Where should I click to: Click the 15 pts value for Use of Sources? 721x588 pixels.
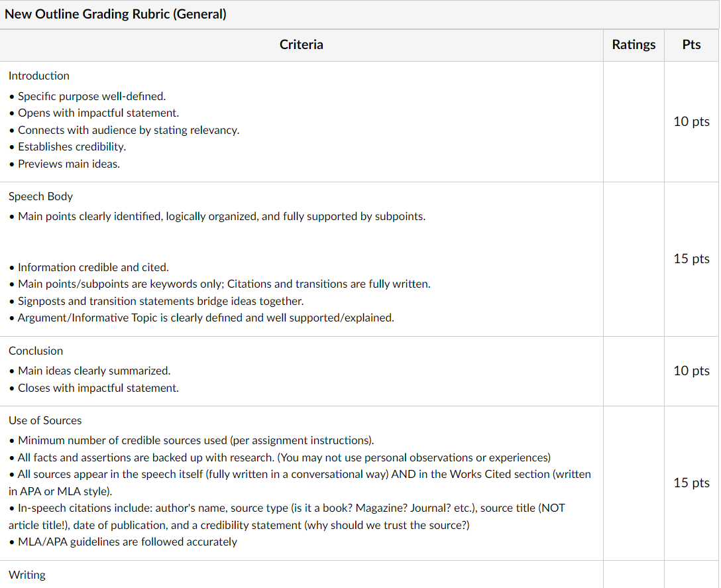pos(691,483)
